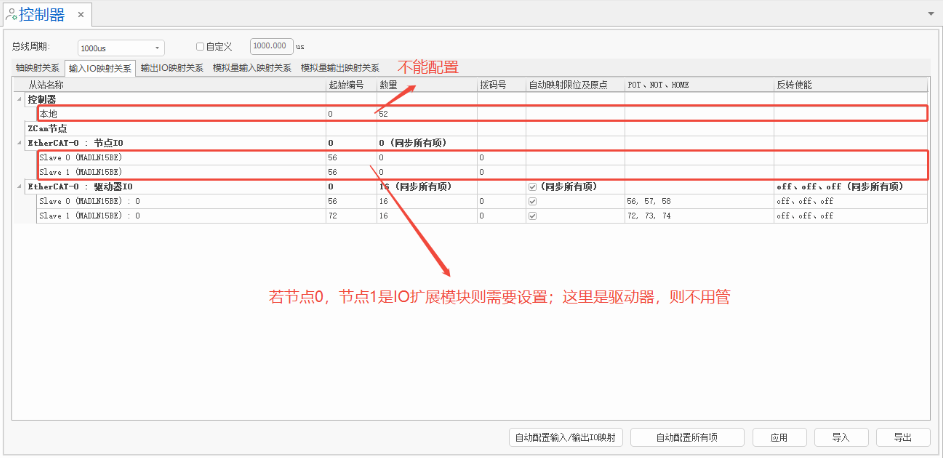The image size is (943, 458).
Task: Select the 本地 row
Action: tap(482, 113)
